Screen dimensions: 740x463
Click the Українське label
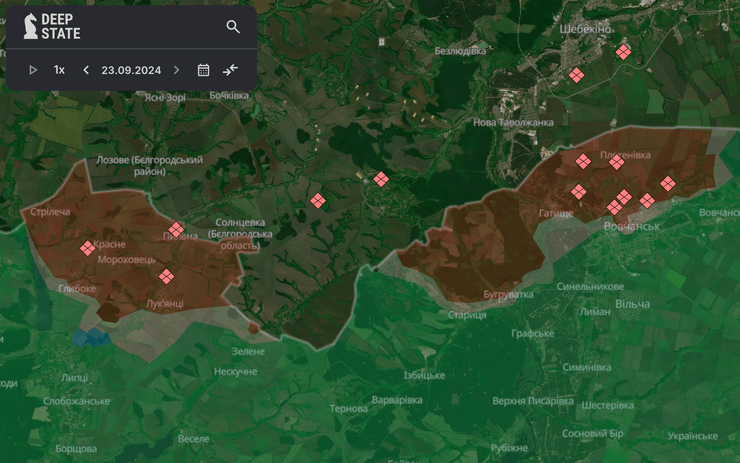point(693,436)
